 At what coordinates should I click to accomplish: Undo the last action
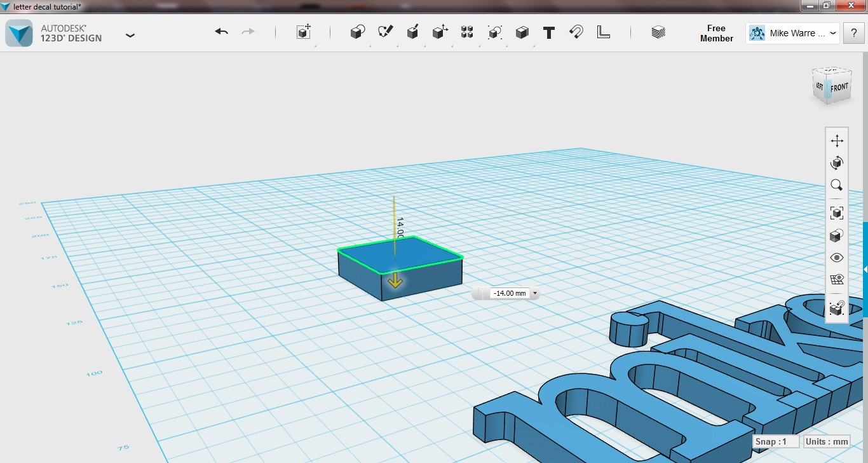coord(221,32)
